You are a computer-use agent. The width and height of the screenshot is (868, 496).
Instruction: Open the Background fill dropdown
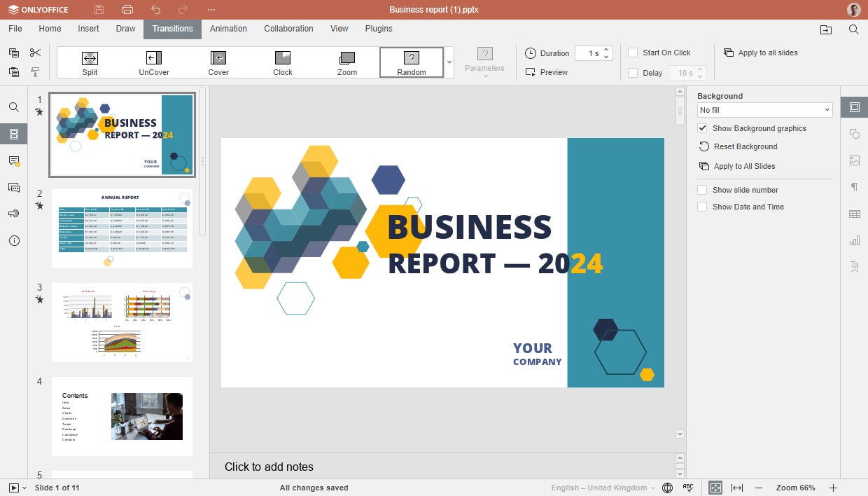pos(764,110)
